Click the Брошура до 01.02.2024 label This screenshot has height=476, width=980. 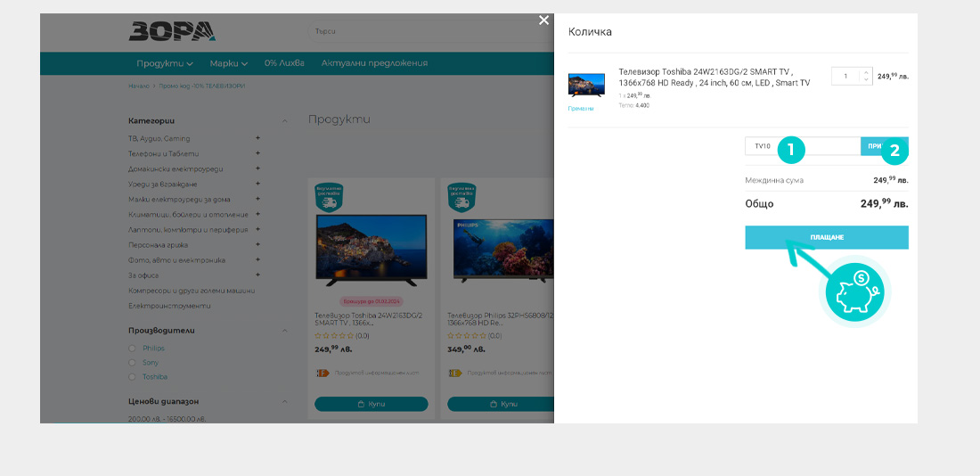point(372,301)
